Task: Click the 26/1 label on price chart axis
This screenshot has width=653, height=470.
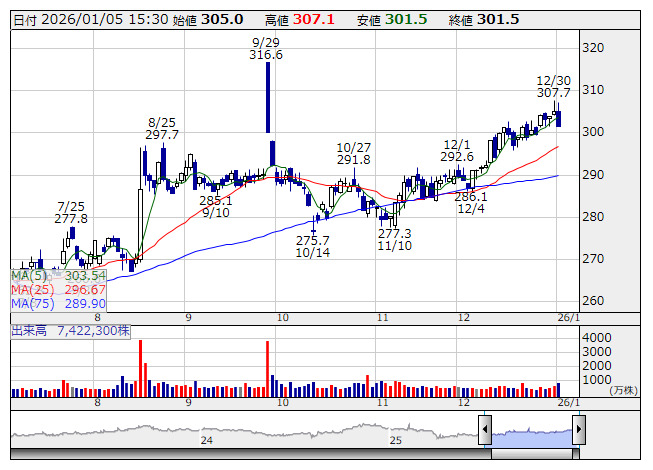Action: pos(568,318)
